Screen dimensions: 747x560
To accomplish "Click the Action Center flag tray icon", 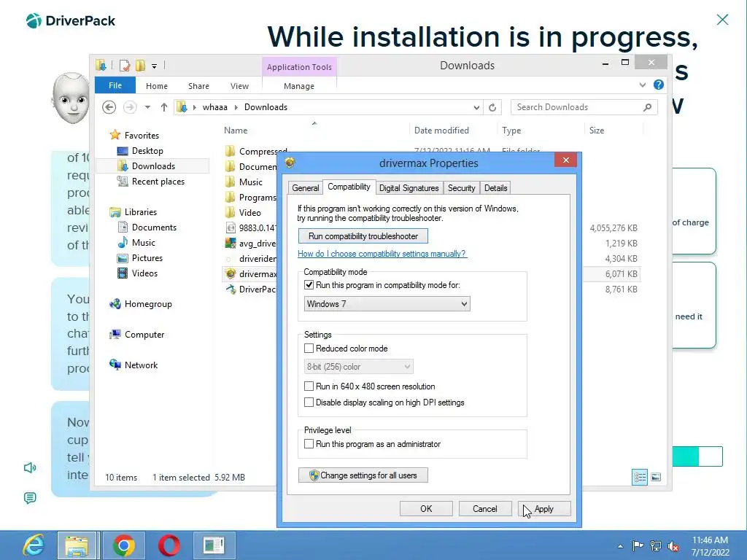I will point(638,545).
